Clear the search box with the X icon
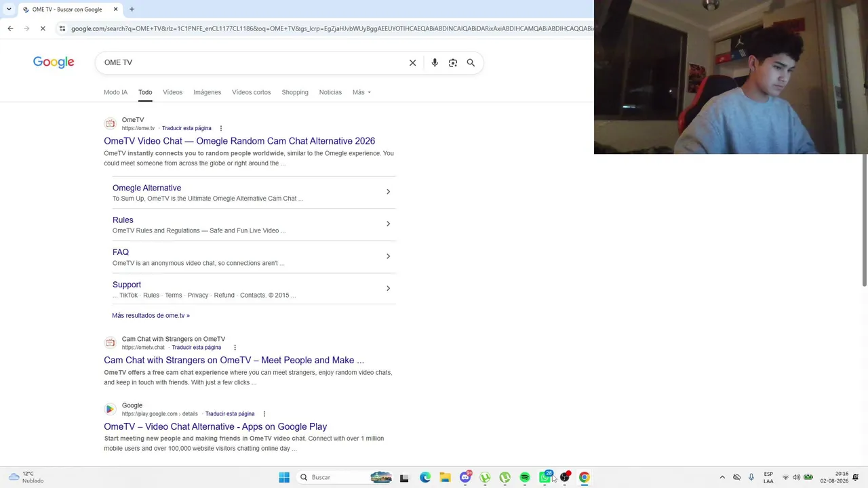 [x=412, y=62]
